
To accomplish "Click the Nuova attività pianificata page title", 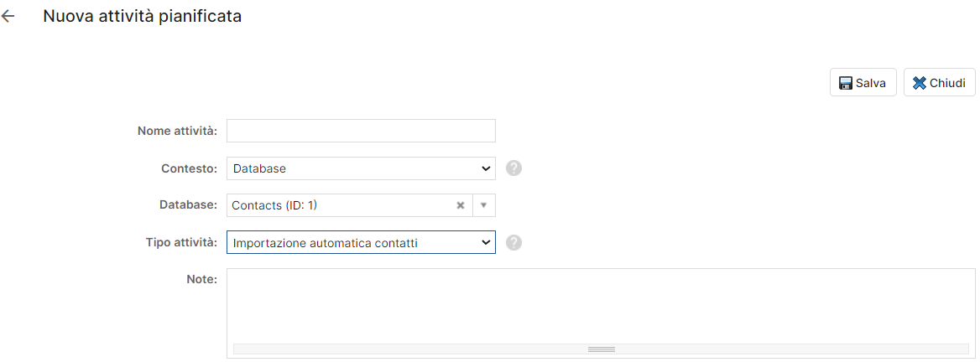I will pyautogui.click(x=142, y=17).
